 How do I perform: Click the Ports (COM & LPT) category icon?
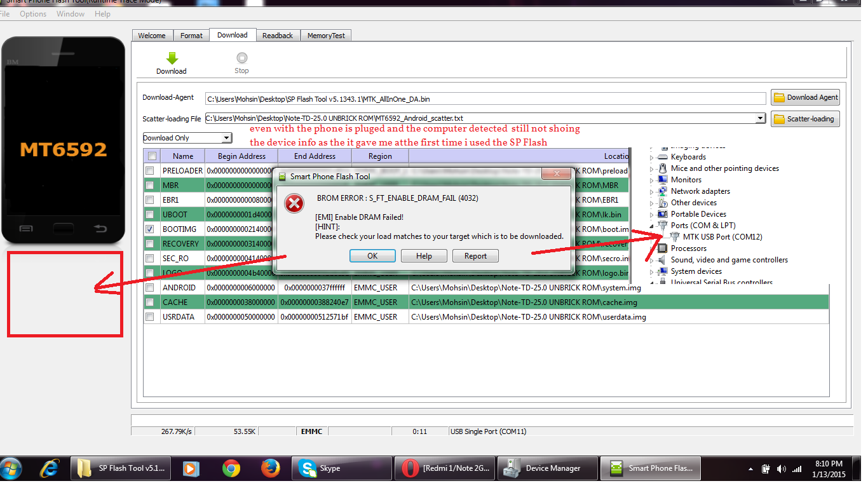coord(663,226)
